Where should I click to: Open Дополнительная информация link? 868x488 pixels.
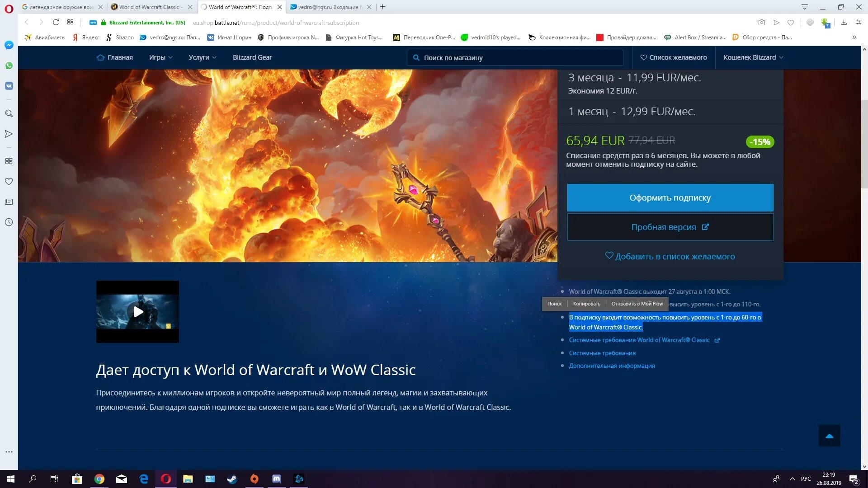click(x=612, y=366)
